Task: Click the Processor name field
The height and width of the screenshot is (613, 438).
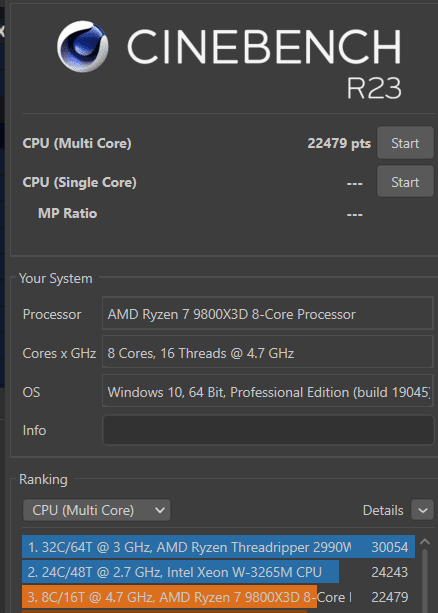Action: pyautogui.click(x=268, y=314)
